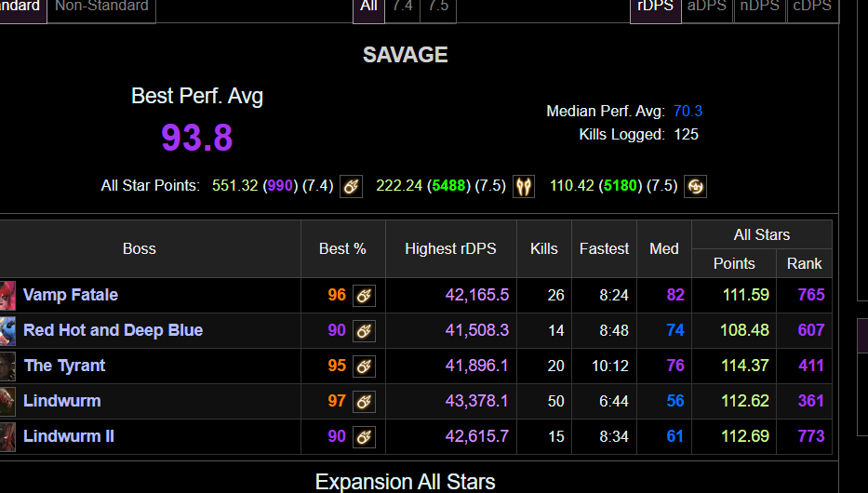Click the Med column header
The height and width of the screenshot is (493, 868).
(x=663, y=249)
